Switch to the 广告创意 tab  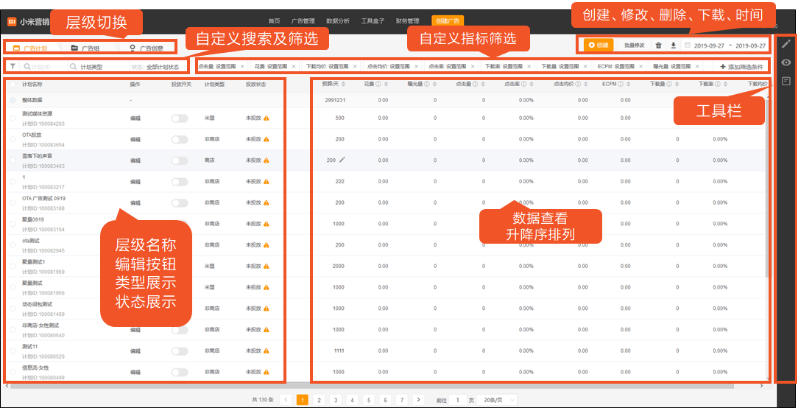(x=146, y=48)
